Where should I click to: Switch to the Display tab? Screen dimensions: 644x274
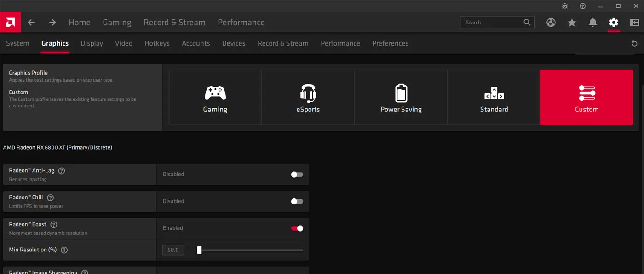click(92, 43)
